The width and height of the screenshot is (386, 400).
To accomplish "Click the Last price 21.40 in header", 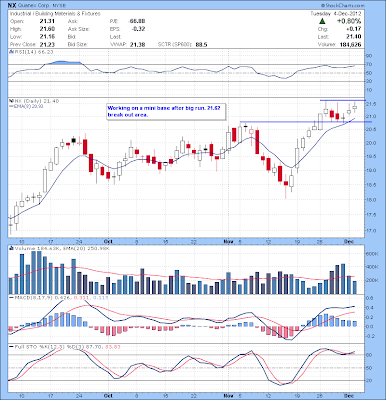I will coord(355,37).
